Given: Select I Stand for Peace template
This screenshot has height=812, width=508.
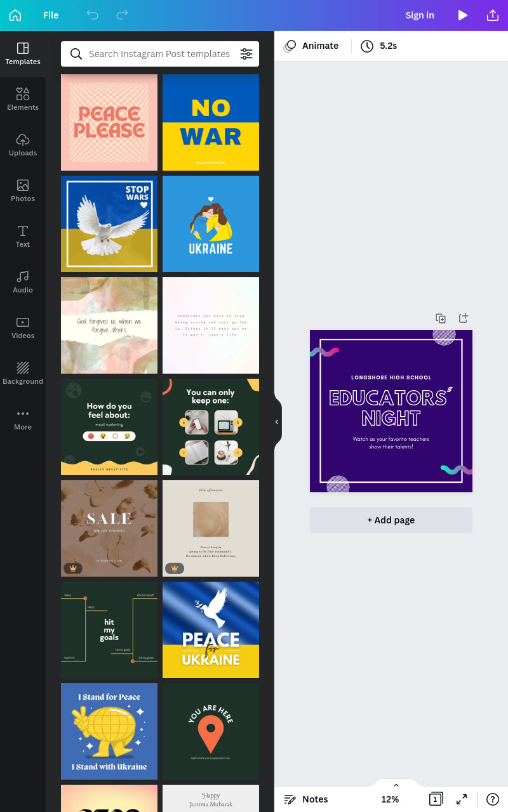Looking at the screenshot, I should 109,731.
